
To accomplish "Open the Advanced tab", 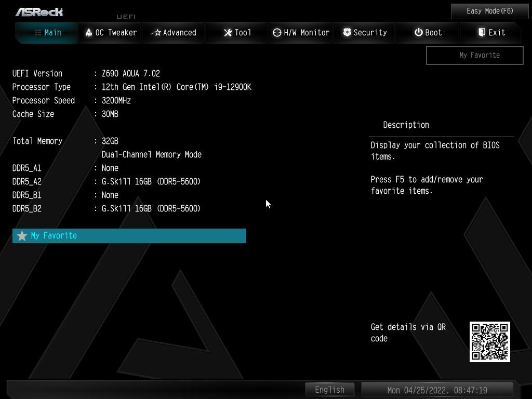I will click(174, 33).
